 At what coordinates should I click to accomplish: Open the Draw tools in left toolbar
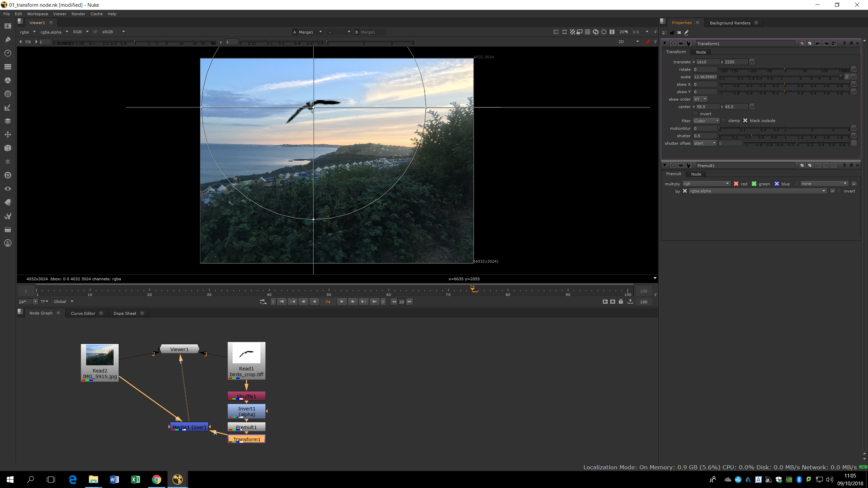[x=8, y=40]
